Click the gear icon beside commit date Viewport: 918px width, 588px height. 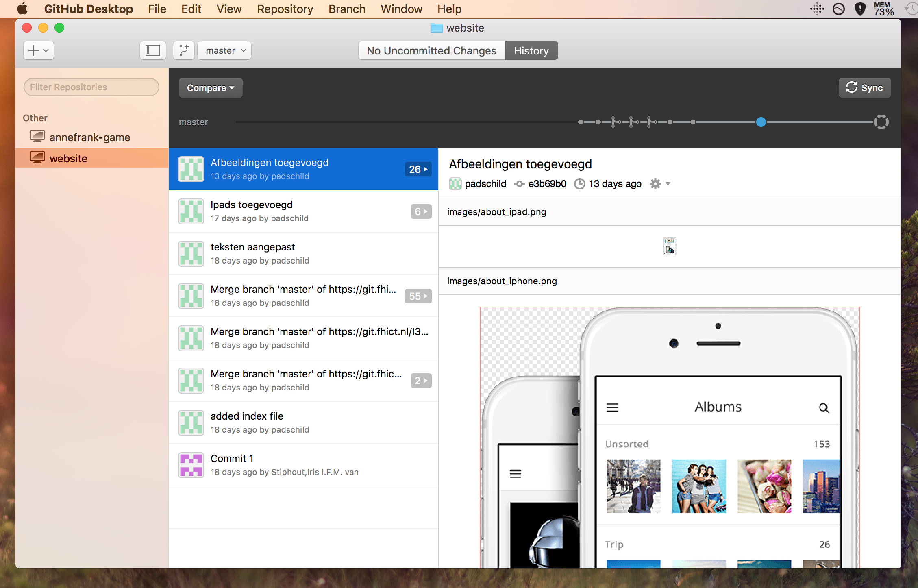(655, 184)
